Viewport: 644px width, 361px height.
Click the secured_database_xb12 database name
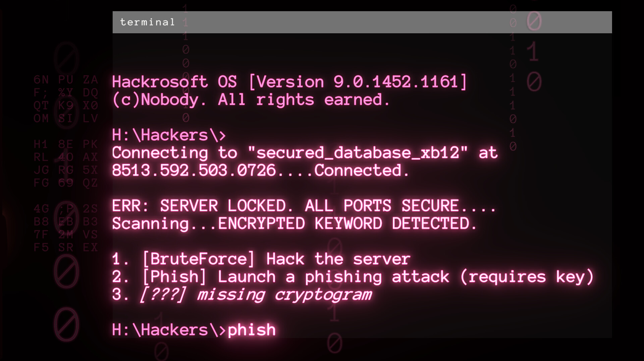pyautogui.click(x=358, y=153)
